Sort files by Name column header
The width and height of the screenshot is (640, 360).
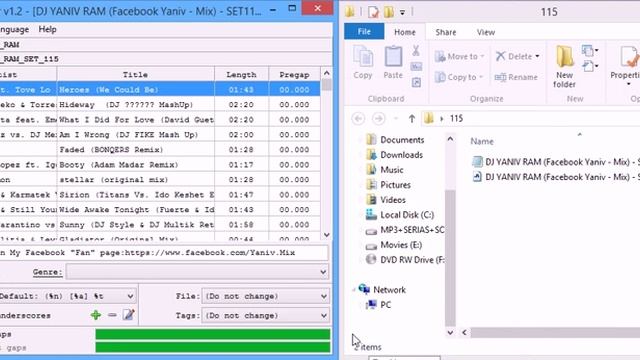482,141
